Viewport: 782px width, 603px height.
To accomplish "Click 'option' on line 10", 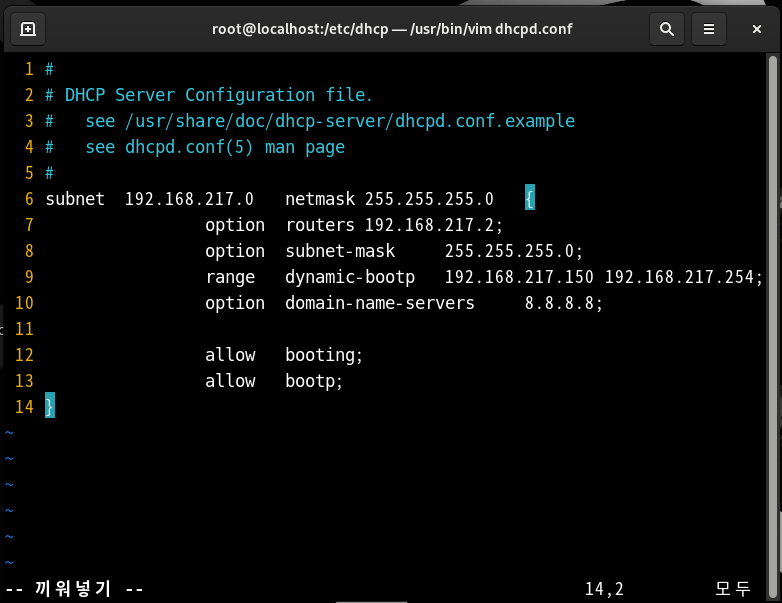I will [x=235, y=303].
